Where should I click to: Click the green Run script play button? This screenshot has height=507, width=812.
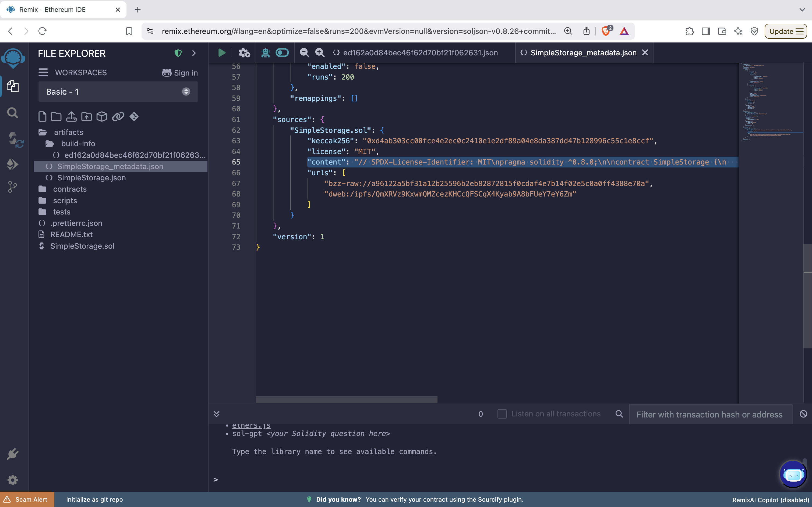point(221,53)
